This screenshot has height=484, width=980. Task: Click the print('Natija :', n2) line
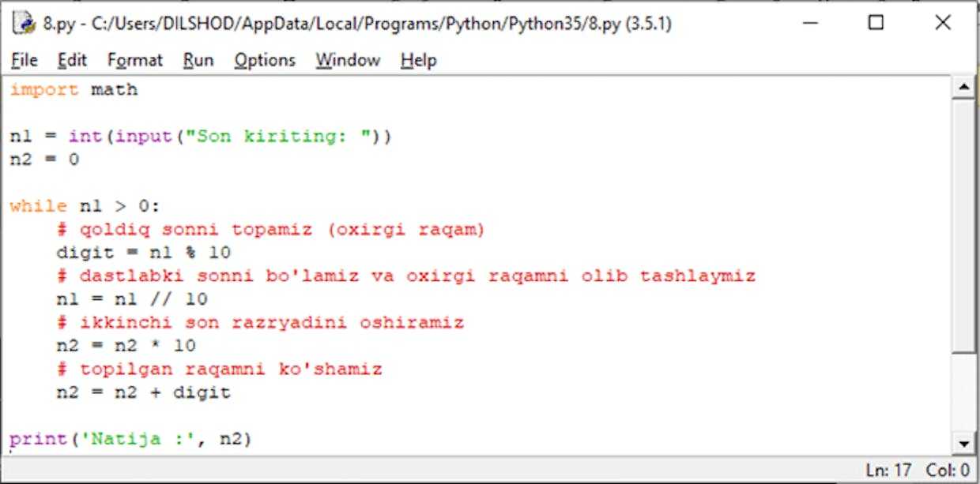(x=130, y=439)
